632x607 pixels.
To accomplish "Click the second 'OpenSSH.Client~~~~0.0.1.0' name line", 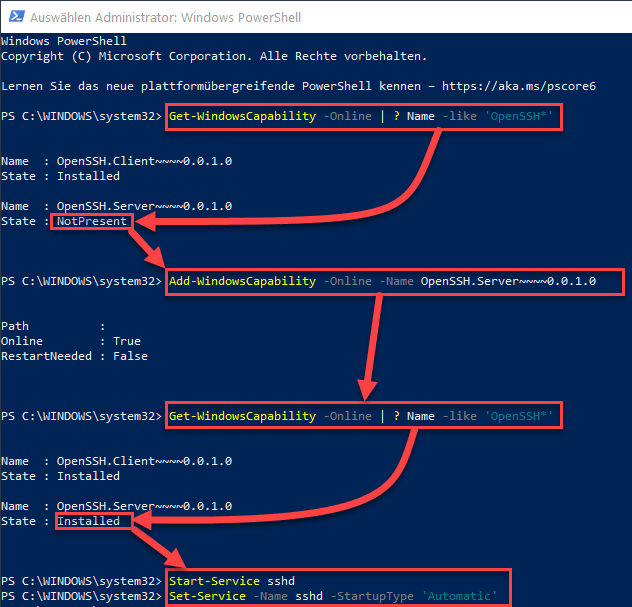I will click(x=116, y=461).
